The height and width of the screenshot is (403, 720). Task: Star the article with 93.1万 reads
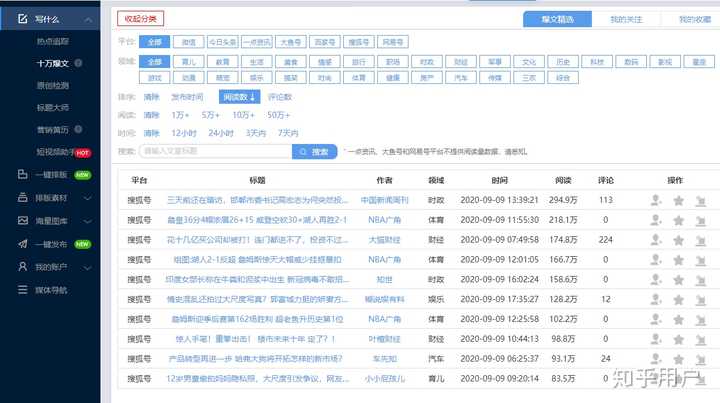678,359
